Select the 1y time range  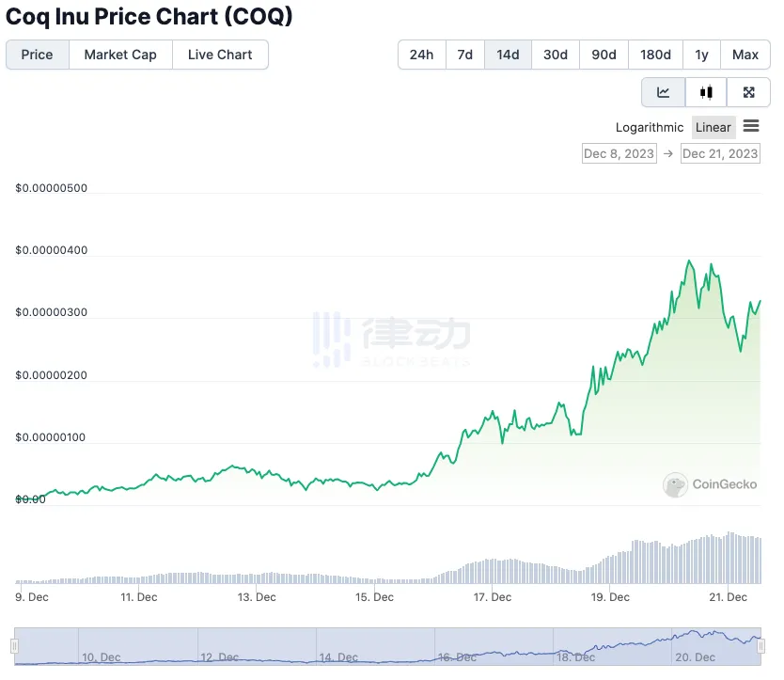tap(701, 55)
